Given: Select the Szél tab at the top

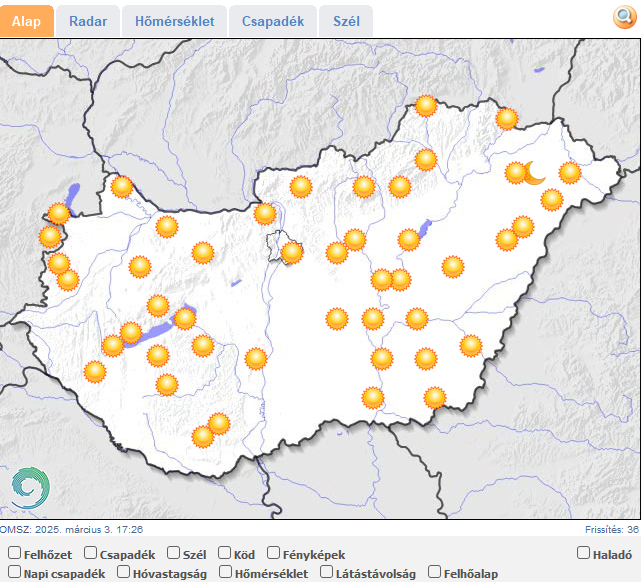Looking at the screenshot, I should [346, 21].
